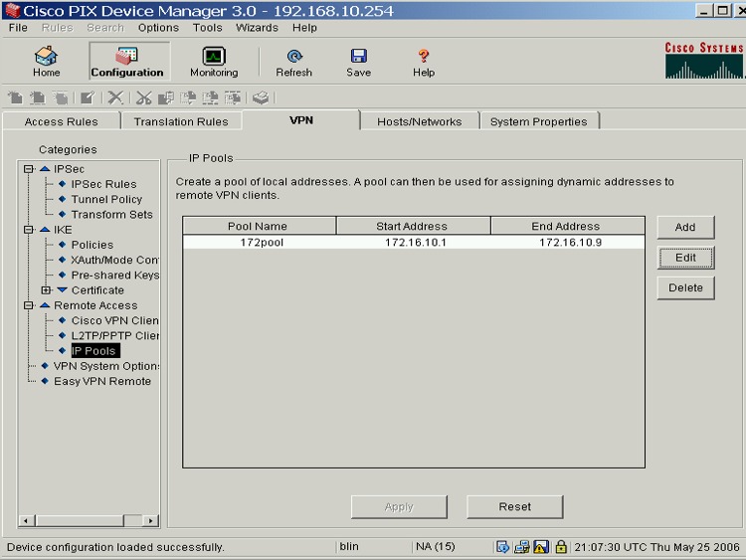Select the 172pool table row name
Viewport: 746px width, 560px height.
262,243
